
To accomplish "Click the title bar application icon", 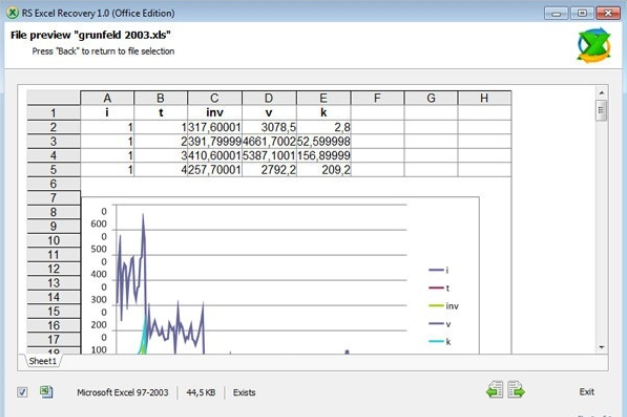I will coord(12,12).
